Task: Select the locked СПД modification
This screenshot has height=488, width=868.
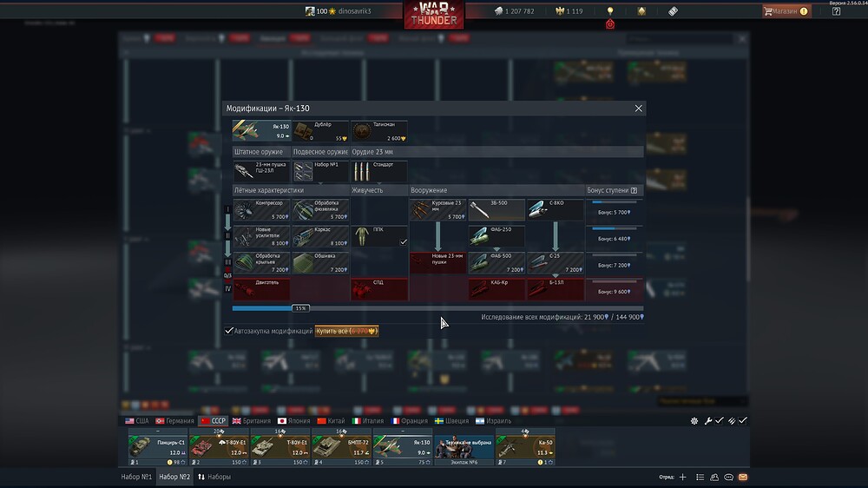Action: [x=378, y=290]
